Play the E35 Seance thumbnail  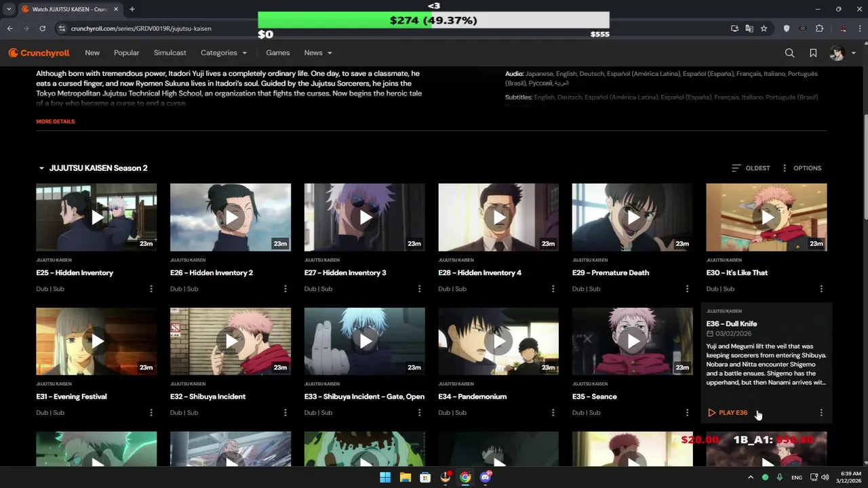[633, 341]
